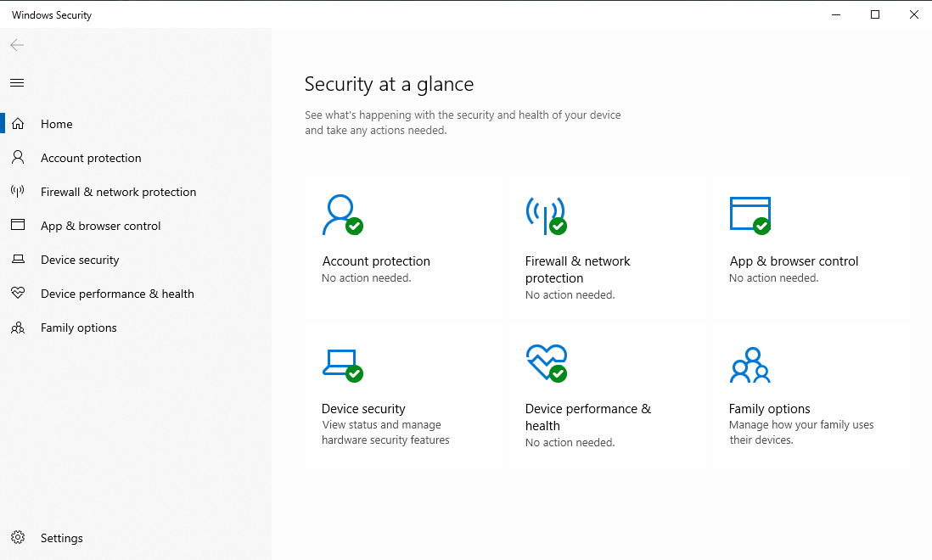This screenshot has height=560, width=932.
Task: Click 'No action needed.' under App & browser control
Action: pos(773,278)
